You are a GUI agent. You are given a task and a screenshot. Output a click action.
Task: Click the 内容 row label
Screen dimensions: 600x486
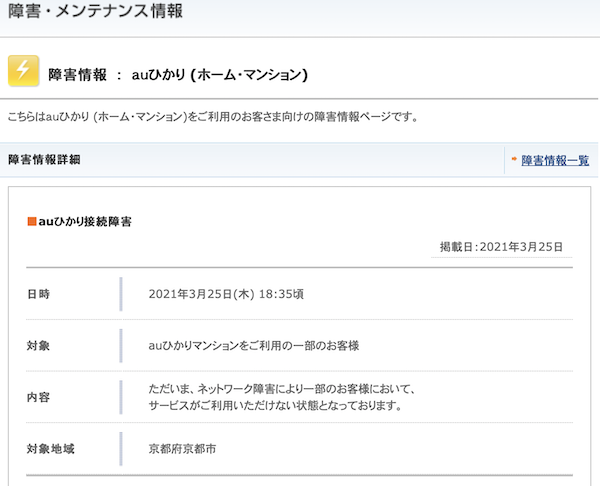[38, 397]
